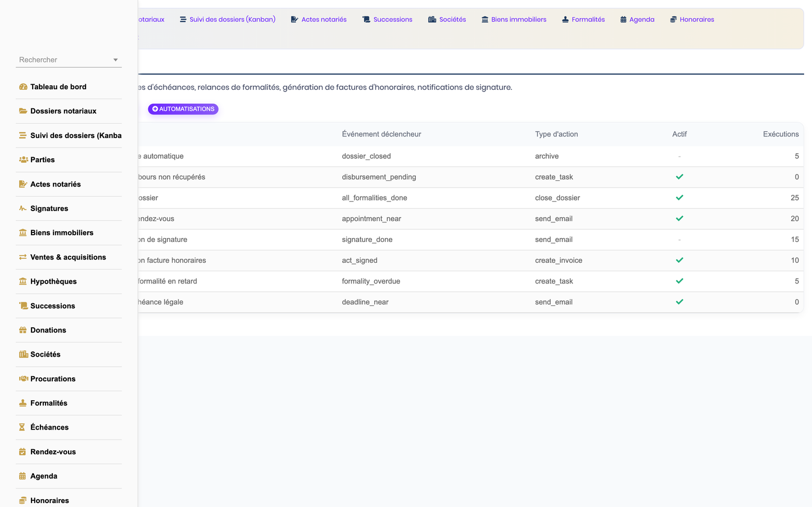Viewport: 812px width, 507px height.
Task: Click the create_invoice action cell
Action: click(559, 261)
